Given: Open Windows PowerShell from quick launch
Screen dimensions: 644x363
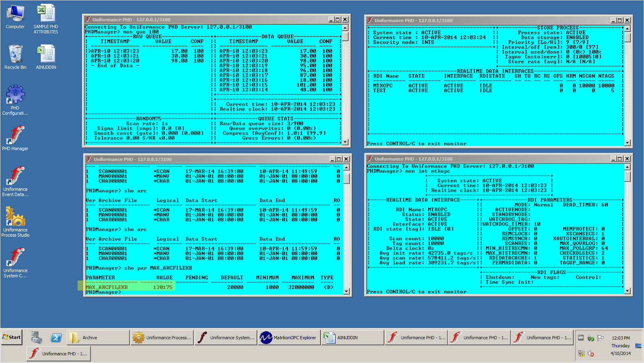Looking at the screenshot, I should point(56,338).
